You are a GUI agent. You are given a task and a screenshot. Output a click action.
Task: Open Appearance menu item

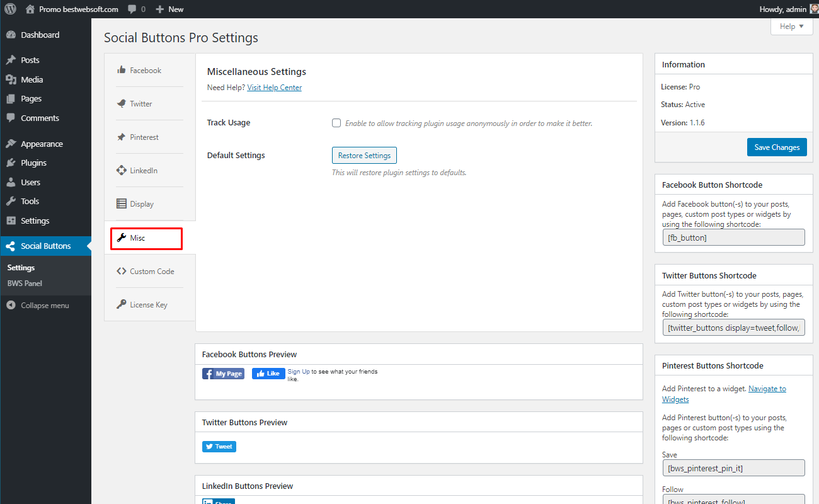pos(45,144)
